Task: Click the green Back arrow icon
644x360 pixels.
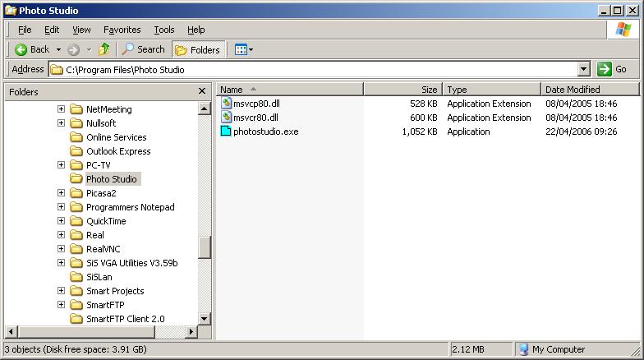Action: (21, 49)
